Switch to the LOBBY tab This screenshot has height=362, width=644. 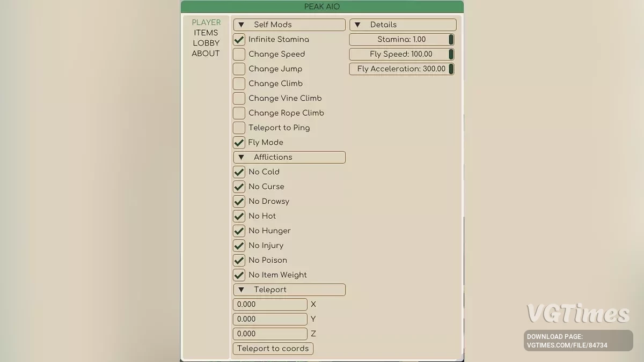206,43
